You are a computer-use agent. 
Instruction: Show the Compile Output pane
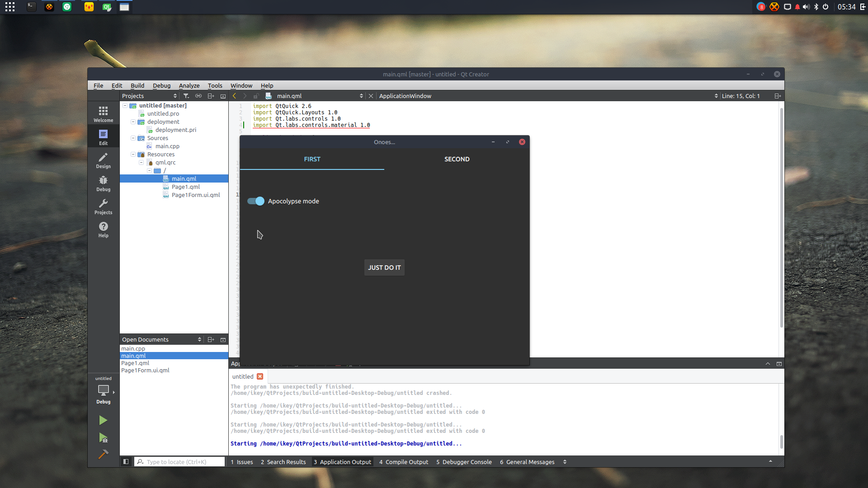[x=404, y=462]
